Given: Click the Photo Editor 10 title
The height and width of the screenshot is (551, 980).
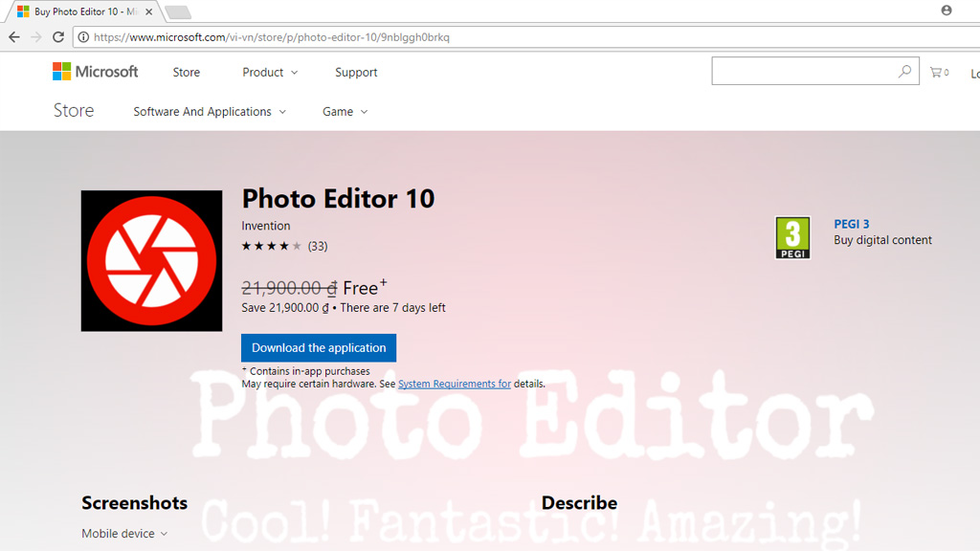Looking at the screenshot, I should click(x=338, y=199).
